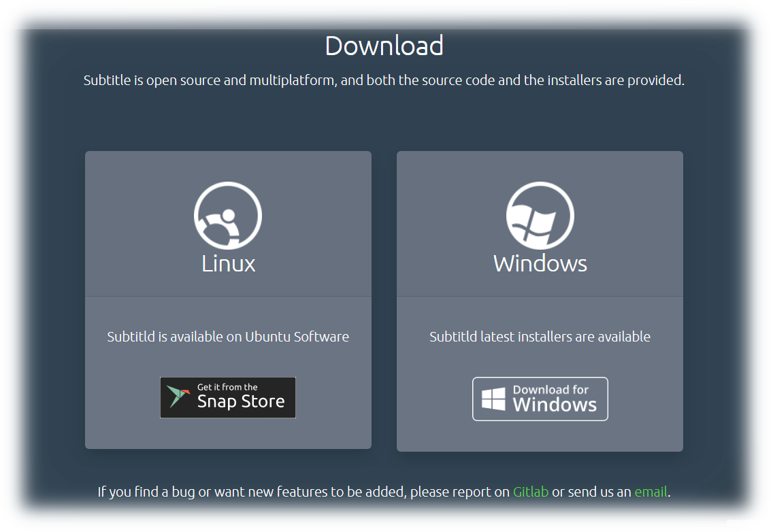Open the Get it from the Snap Store badge

click(x=228, y=398)
